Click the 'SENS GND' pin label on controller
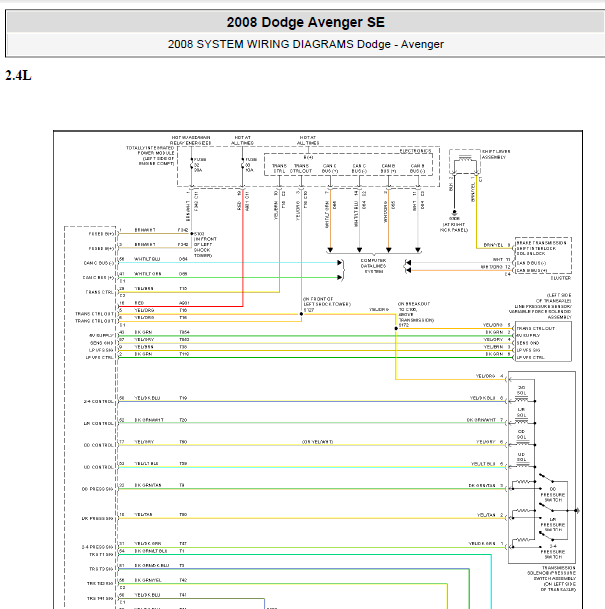Screen dimensions: 605x609 101,343
